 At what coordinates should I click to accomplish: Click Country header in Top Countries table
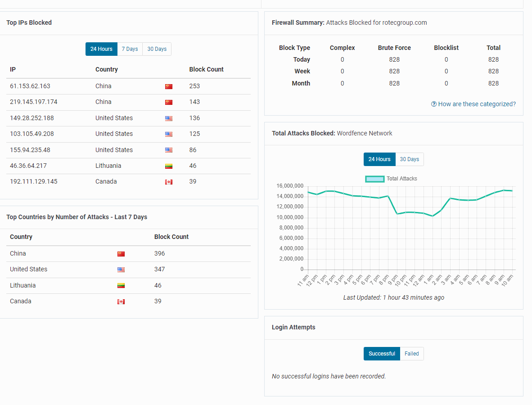tap(21, 237)
